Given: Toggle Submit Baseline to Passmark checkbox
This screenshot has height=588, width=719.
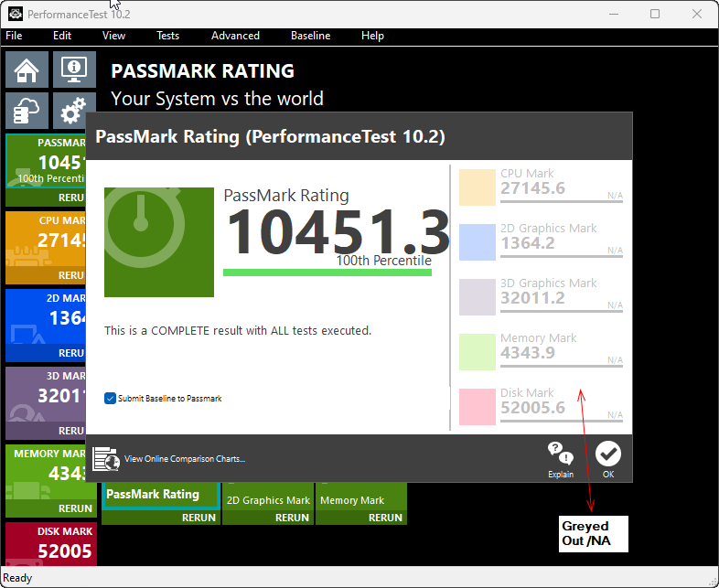Looking at the screenshot, I should click(x=110, y=399).
